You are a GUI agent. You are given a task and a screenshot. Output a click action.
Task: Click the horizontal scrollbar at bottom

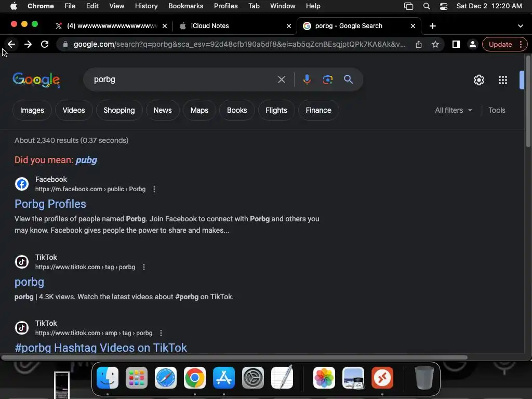tap(234, 357)
